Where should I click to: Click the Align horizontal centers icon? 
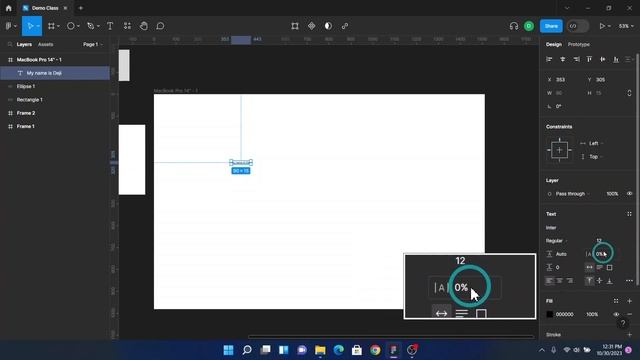(x=562, y=60)
